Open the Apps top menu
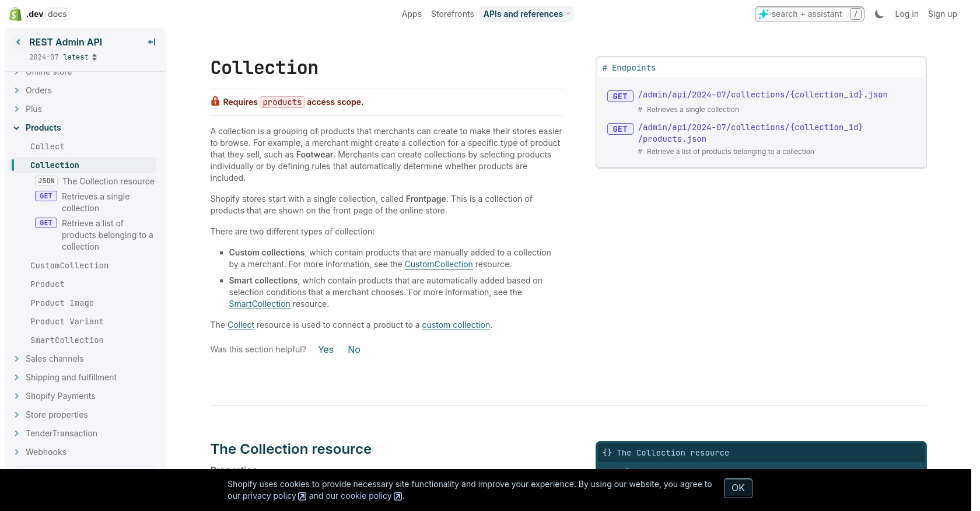The height and width of the screenshot is (511, 980). tap(411, 14)
